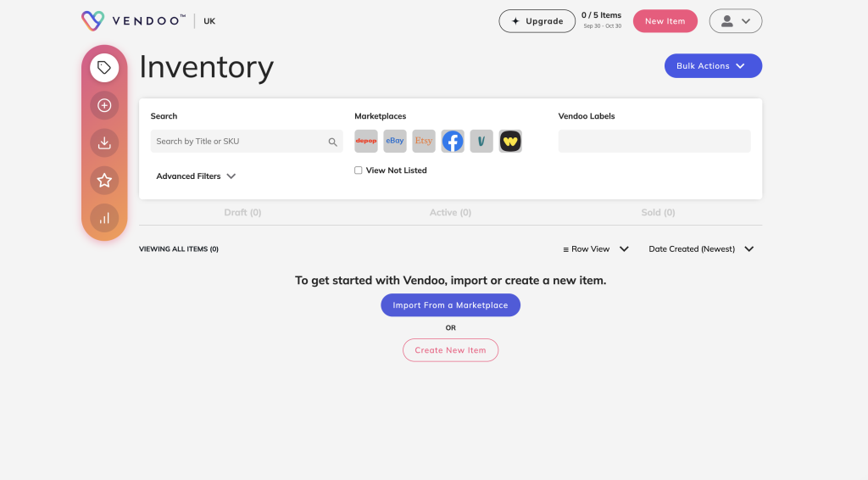
Task: Choose the Facebook marketplace icon
Action: [453, 141]
